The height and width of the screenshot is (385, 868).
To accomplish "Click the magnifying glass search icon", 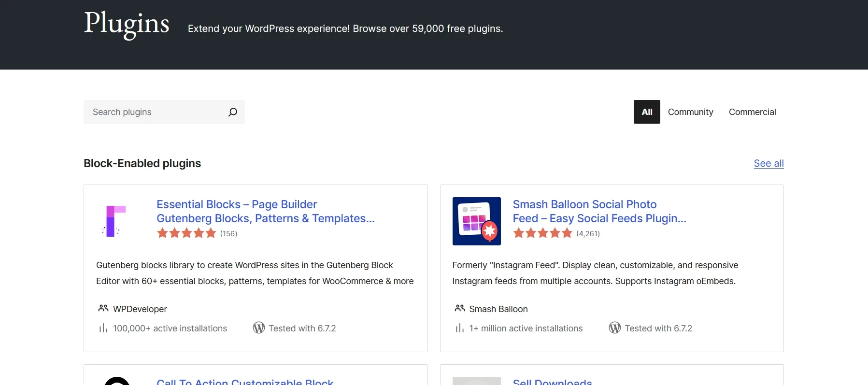I will 232,112.
